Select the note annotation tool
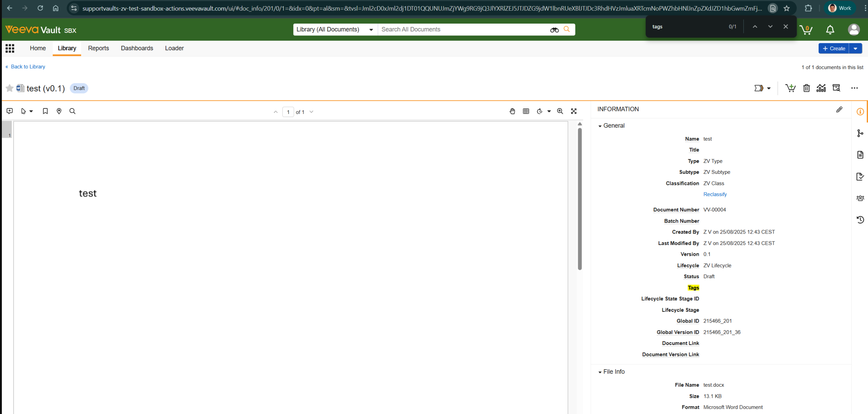Image resolution: width=868 pixels, height=414 pixels. (x=10, y=111)
